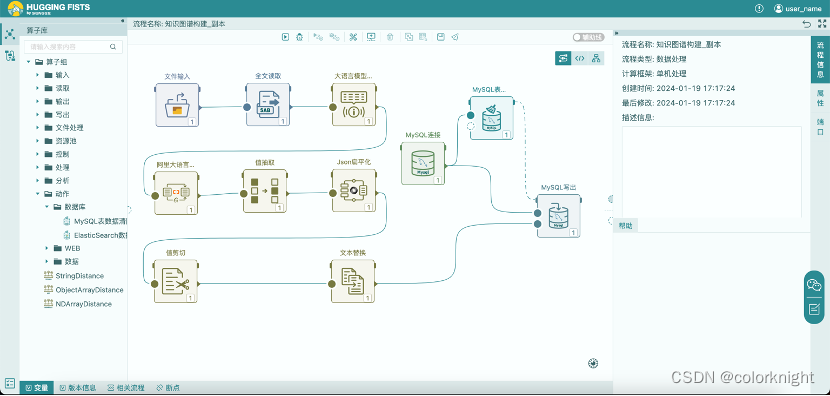This screenshot has height=396, width=830.
Task: Click the monitor screen icon in toolbar
Action: pos(371,37)
